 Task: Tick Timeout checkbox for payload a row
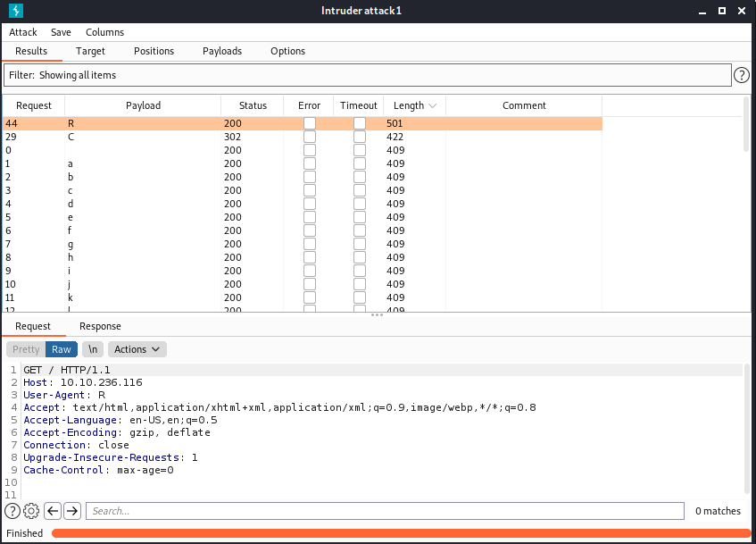click(359, 163)
